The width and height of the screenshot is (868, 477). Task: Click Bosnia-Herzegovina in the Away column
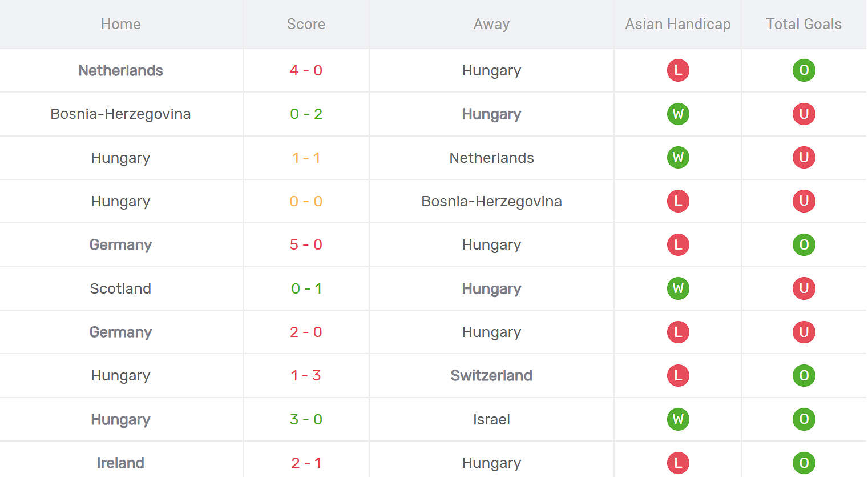pyautogui.click(x=491, y=201)
